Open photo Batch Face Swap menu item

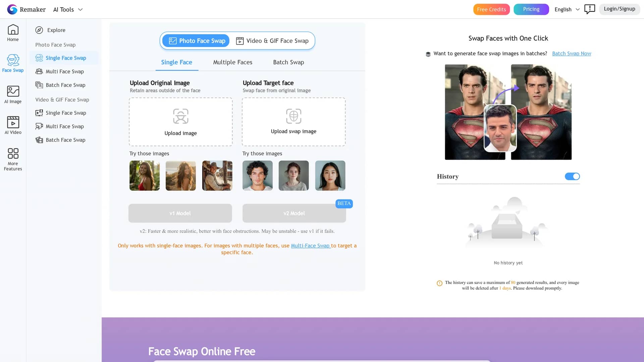point(64,85)
